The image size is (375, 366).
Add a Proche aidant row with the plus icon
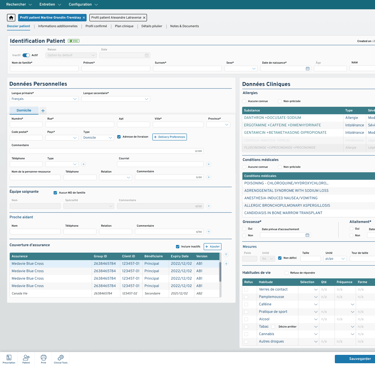pyautogui.click(x=208, y=232)
